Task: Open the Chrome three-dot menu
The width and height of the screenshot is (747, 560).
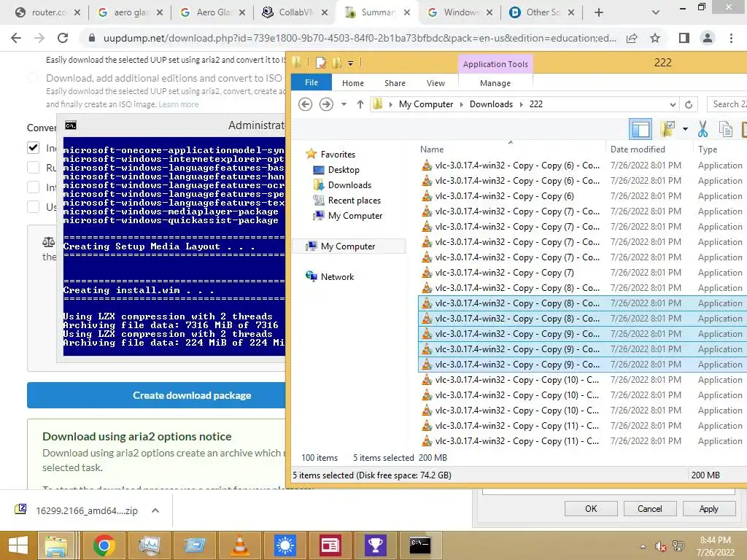Action: click(731, 38)
